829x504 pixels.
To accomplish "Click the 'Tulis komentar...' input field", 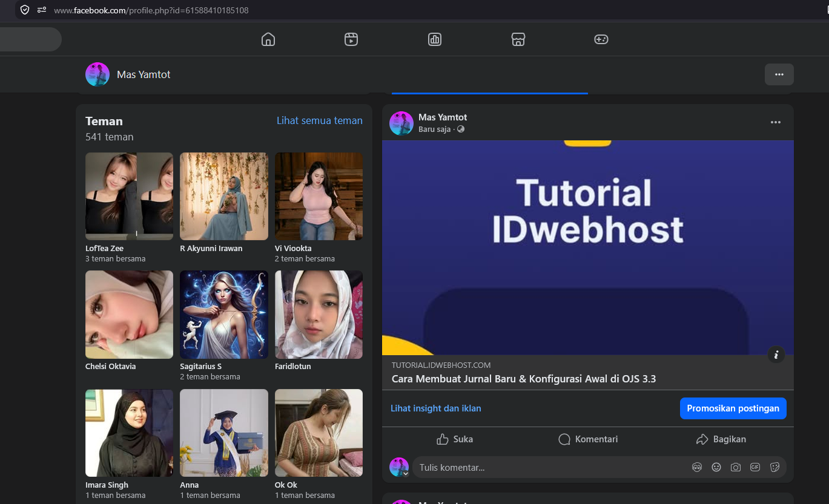I will pos(551,467).
